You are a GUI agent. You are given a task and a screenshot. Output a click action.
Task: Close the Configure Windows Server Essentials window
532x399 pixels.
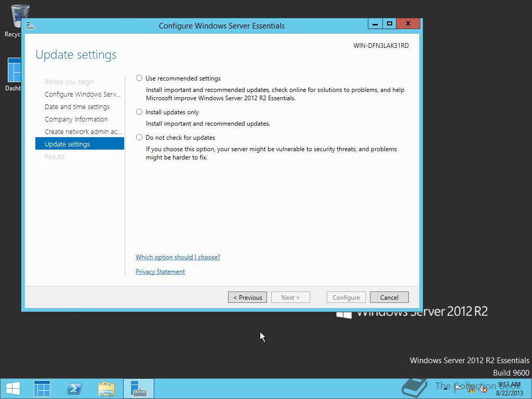[408, 24]
